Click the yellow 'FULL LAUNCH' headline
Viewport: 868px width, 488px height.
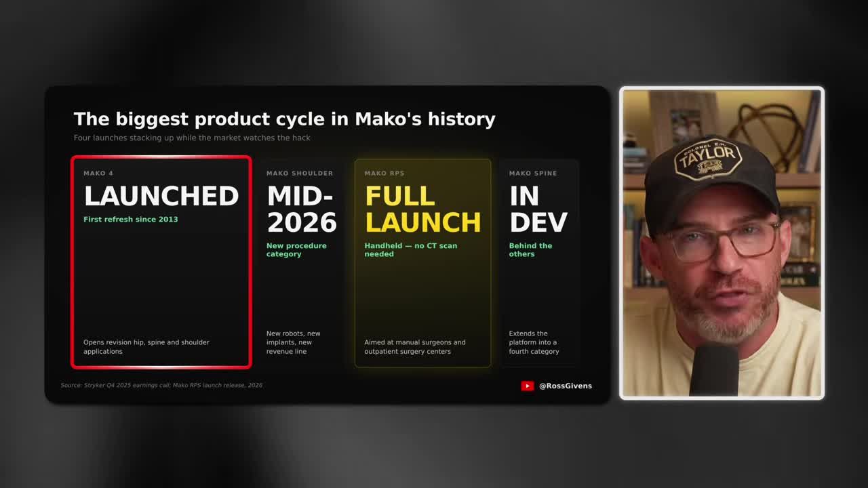422,209
